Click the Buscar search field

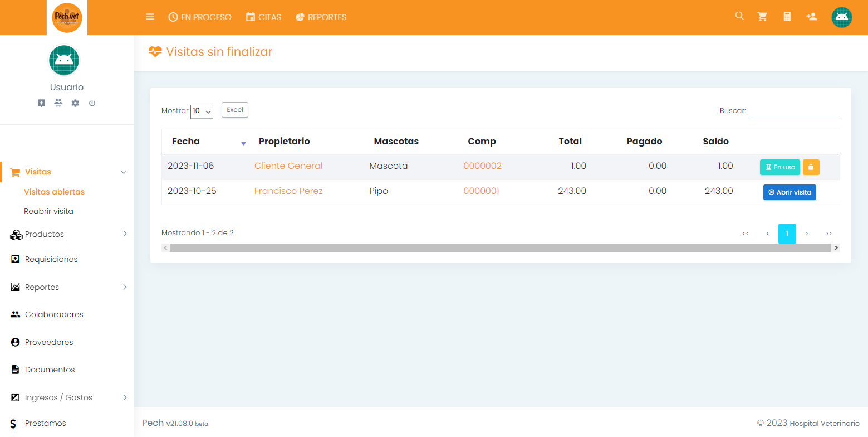tap(794, 110)
